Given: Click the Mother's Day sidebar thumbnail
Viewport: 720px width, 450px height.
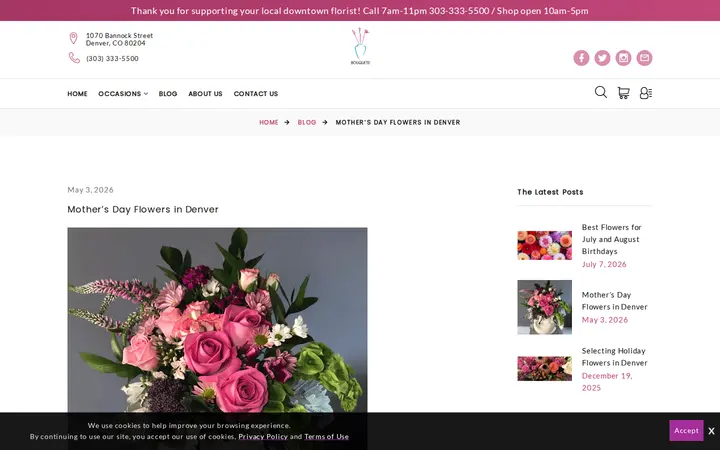Looking at the screenshot, I should 545,307.
